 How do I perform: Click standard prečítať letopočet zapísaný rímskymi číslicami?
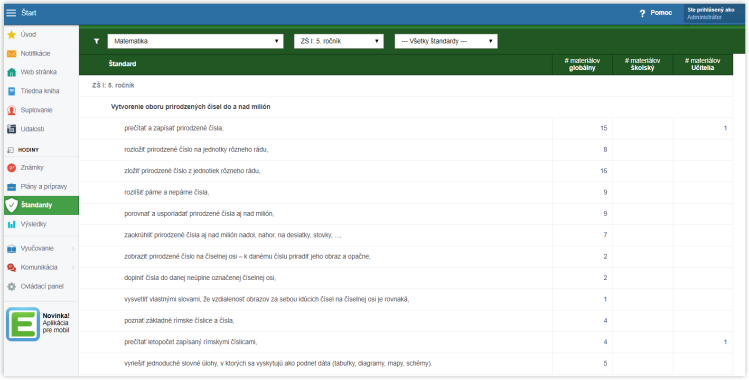[191, 342]
